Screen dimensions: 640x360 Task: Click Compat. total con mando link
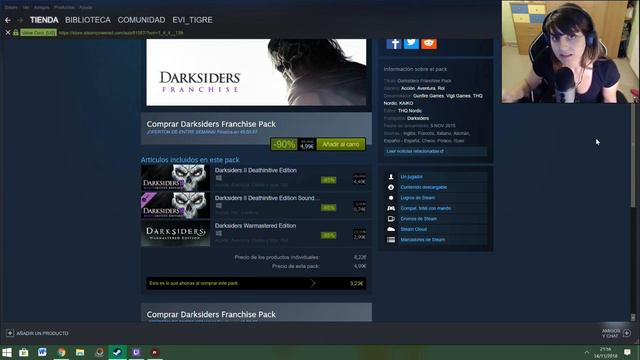426,208
